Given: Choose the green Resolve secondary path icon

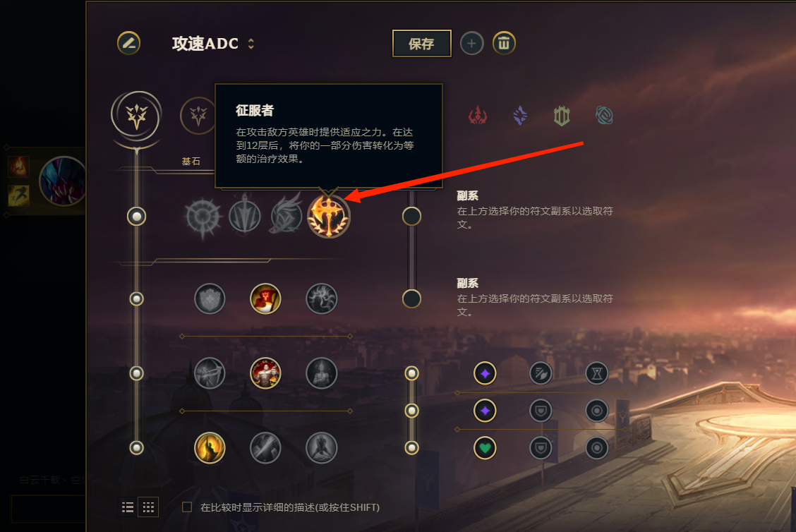Looking at the screenshot, I should point(562,116).
